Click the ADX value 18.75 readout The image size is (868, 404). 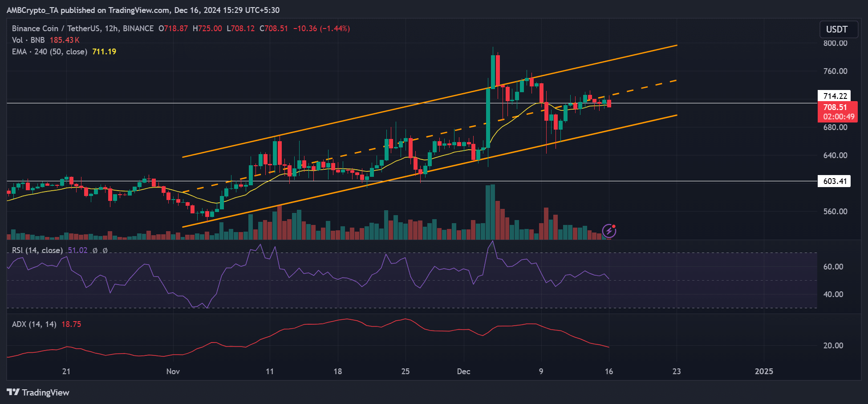[71, 324]
